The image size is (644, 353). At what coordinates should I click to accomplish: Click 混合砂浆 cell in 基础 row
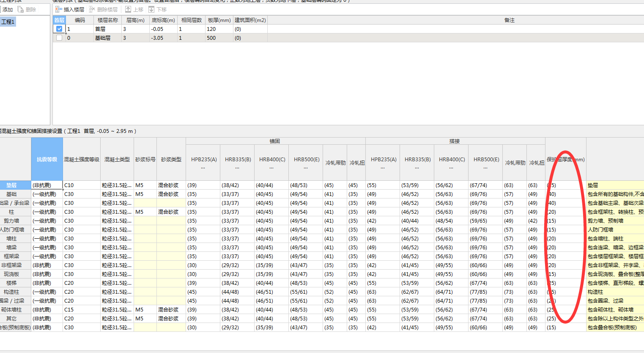coord(171,194)
